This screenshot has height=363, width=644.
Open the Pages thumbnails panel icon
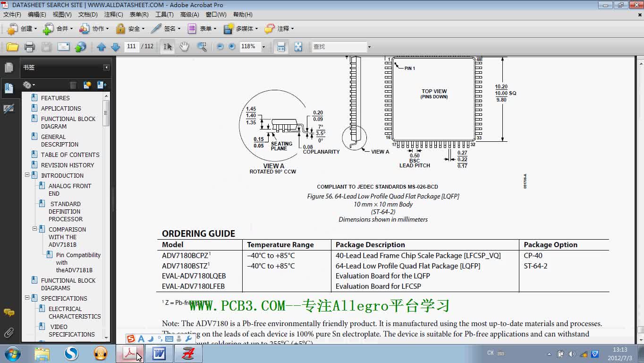pyautogui.click(x=8, y=68)
